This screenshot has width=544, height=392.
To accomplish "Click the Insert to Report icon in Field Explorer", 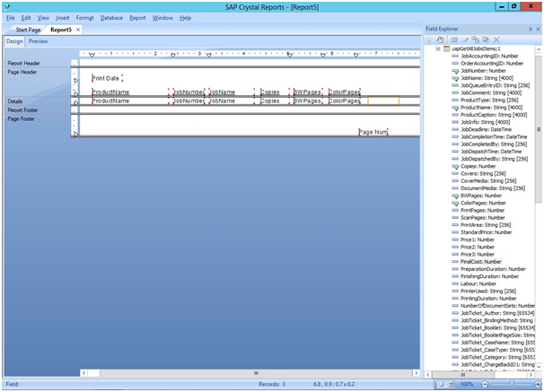I will tap(430, 40).
